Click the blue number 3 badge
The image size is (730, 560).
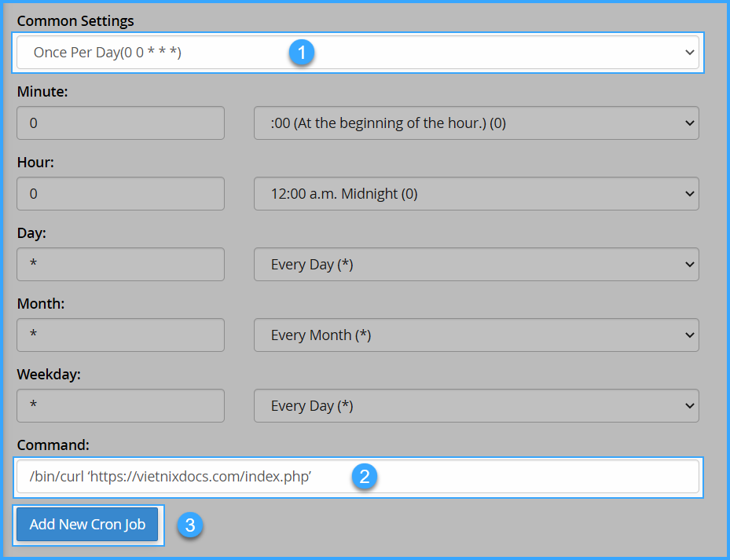tap(189, 525)
